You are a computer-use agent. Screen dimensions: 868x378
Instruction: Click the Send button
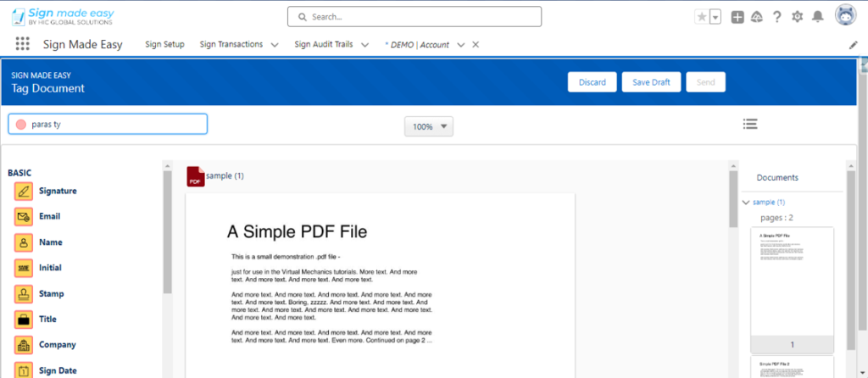click(x=706, y=82)
